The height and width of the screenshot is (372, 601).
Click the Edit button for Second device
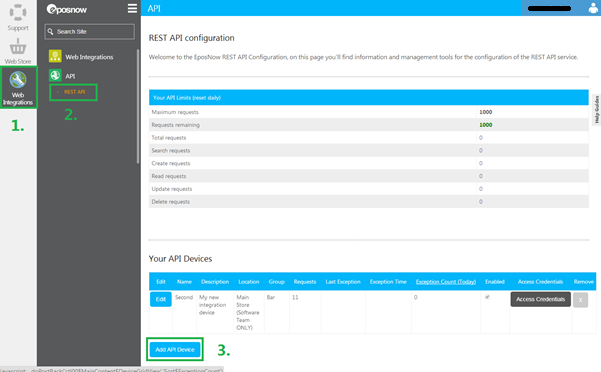tap(161, 299)
